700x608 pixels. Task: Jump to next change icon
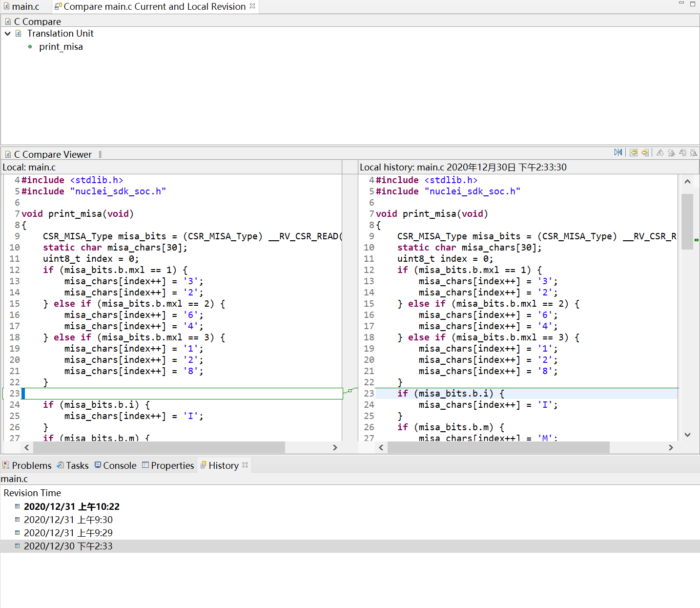click(x=682, y=153)
